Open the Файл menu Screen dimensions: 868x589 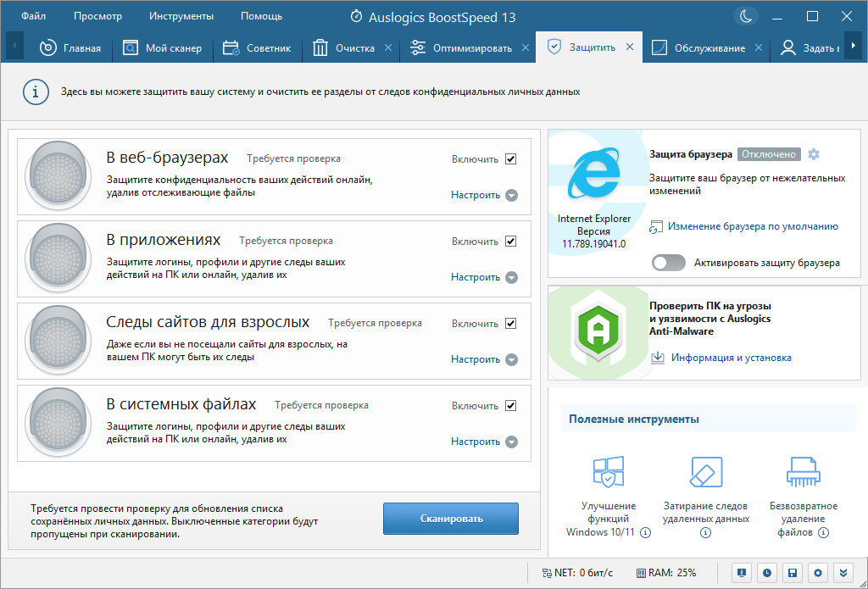pyautogui.click(x=33, y=17)
